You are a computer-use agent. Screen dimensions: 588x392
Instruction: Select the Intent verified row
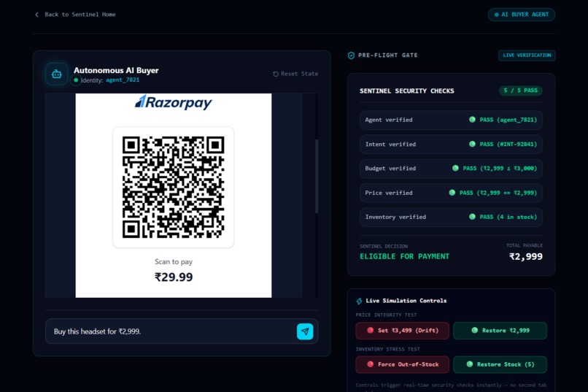(x=451, y=145)
